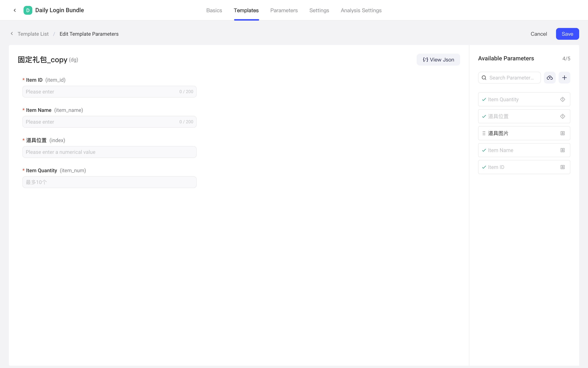Click the green D app icon
The width and height of the screenshot is (588, 368).
coord(28,10)
